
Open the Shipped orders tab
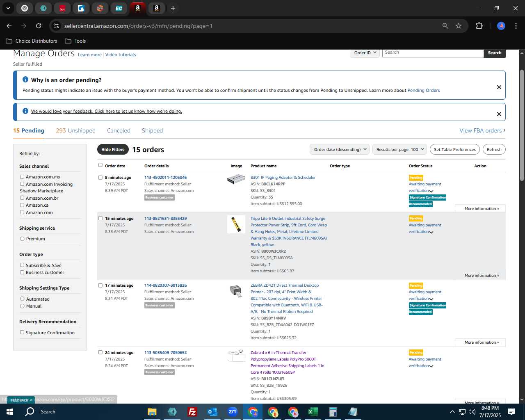pyautogui.click(x=152, y=130)
